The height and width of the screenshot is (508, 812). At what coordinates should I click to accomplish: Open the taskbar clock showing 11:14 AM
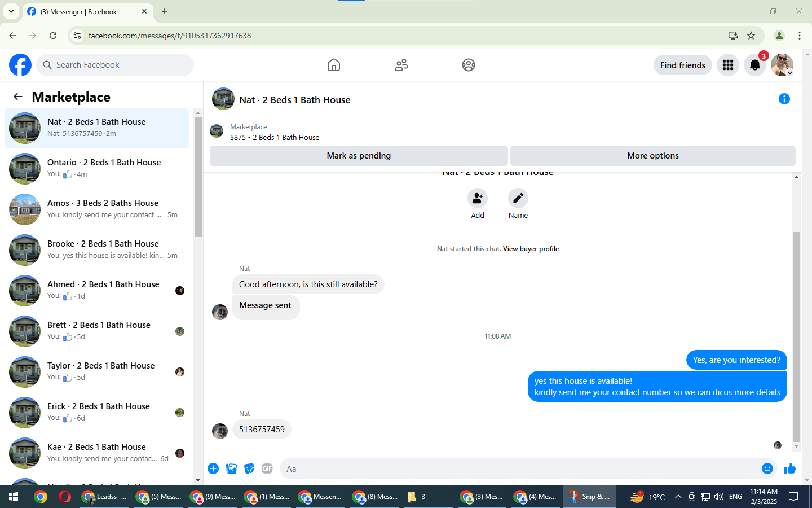pyautogui.click(x=764, y=497)
